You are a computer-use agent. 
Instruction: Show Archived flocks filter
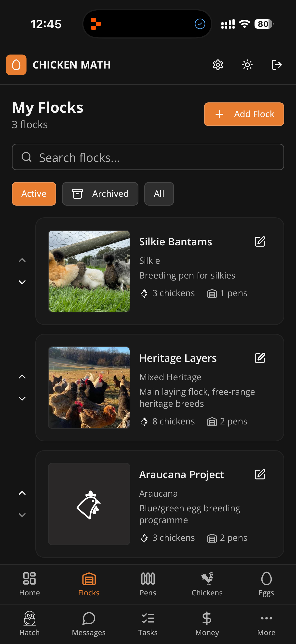pos(100,194)
